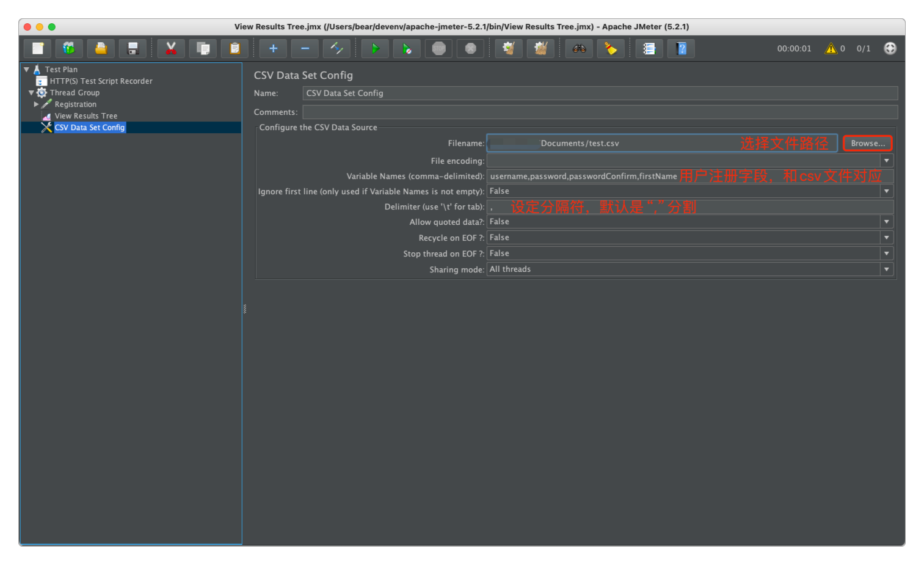Collapse the Test Plan tree node
This screenshot has height=565, width=924.
[26, 70]
